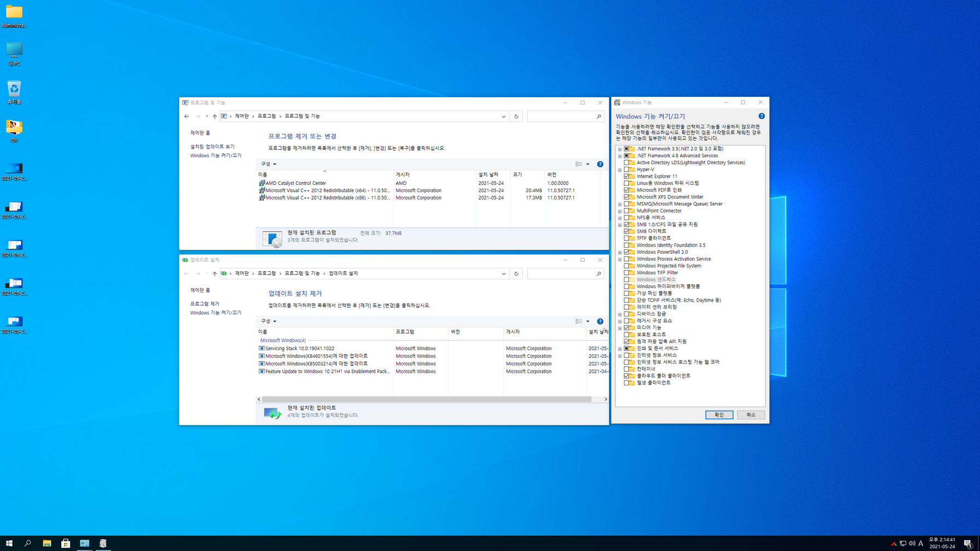The image size is (980, 551).
Task: Select Servicing Stack 10.0.19041.1022 update entry
Action: pos(300,348)
